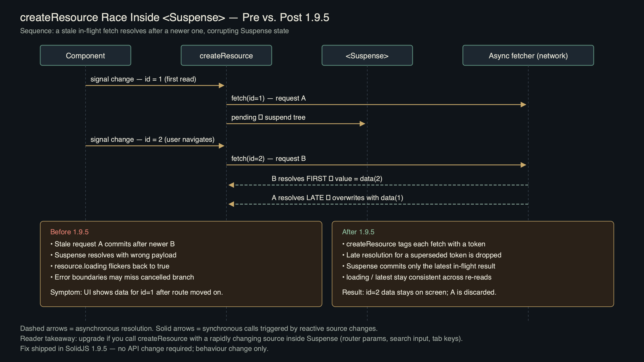The image size is (644, 362).
Task: Expand the 'Before 1.9.5' summary panel
Action: (181, 264)
